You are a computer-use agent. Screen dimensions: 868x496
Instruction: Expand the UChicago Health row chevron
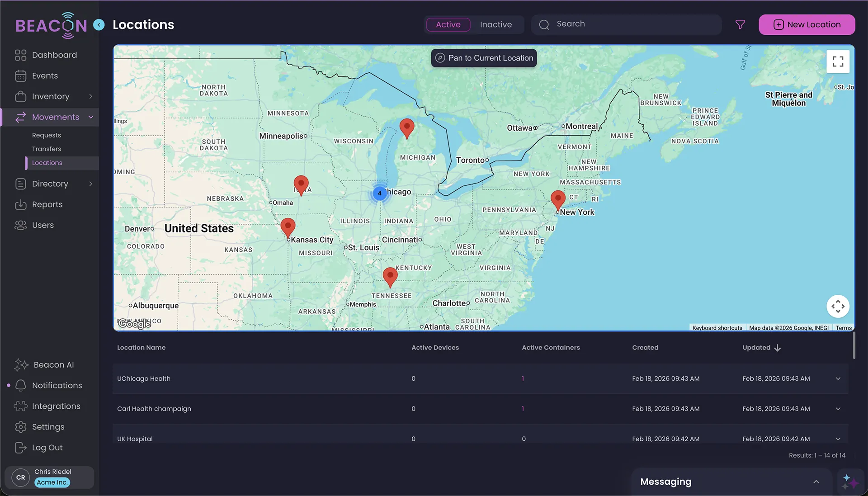point(838,378)
